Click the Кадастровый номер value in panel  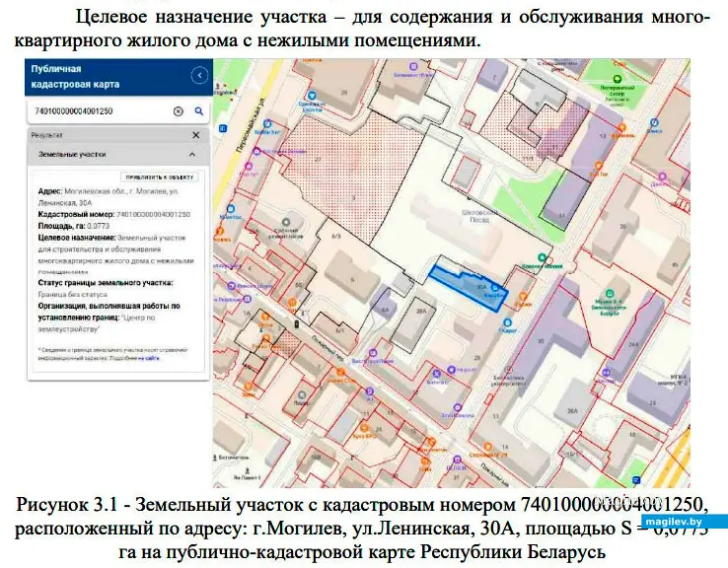(x=153, y=214)
